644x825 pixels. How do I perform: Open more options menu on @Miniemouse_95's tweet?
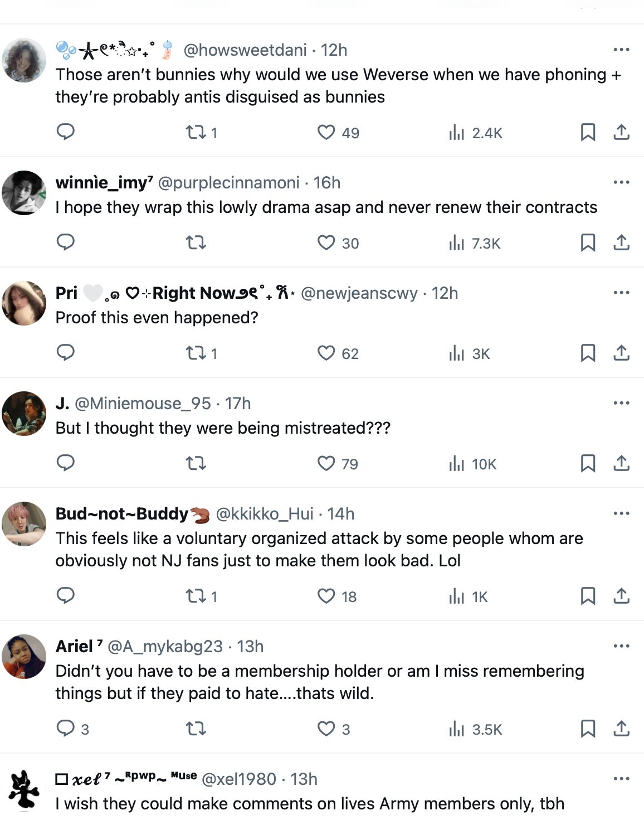click(621, 403)
